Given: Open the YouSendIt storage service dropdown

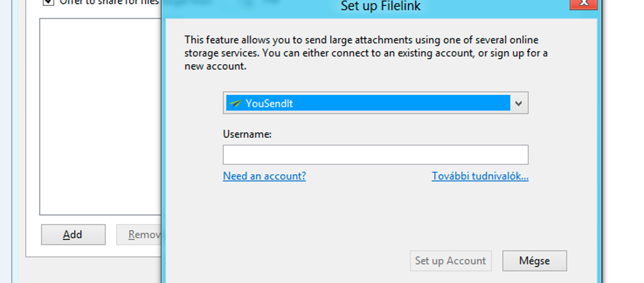Looking at the screenshot, I should pos(375,103).
